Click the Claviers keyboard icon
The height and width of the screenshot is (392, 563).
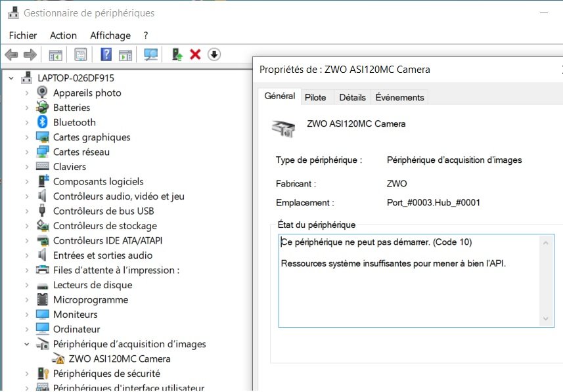[42, 166]
